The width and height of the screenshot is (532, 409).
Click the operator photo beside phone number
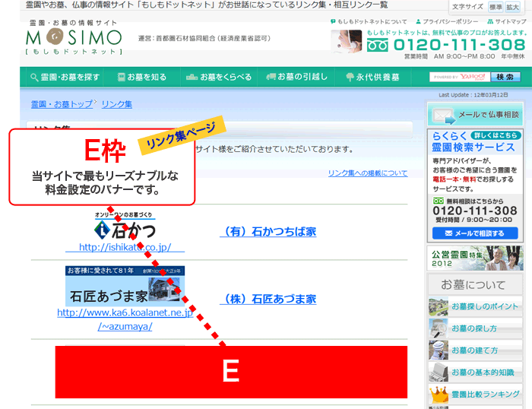(347, 41)
